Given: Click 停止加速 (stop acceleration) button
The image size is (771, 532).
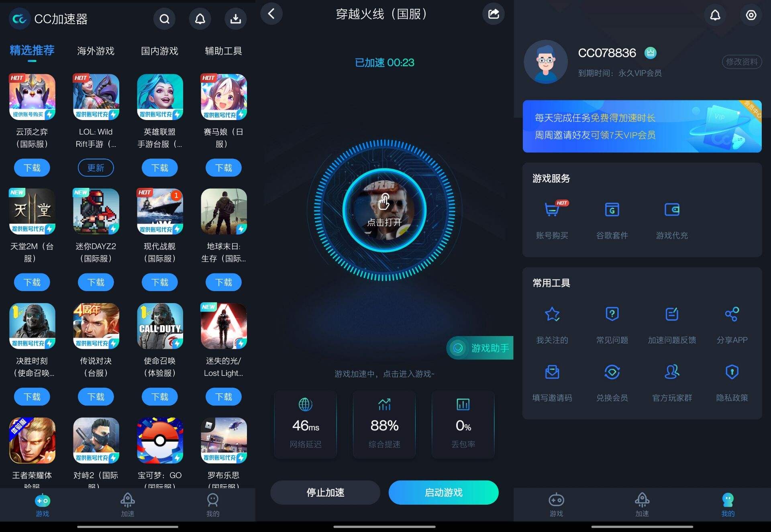Looking at the screenshot, I should tap(324, 492).
